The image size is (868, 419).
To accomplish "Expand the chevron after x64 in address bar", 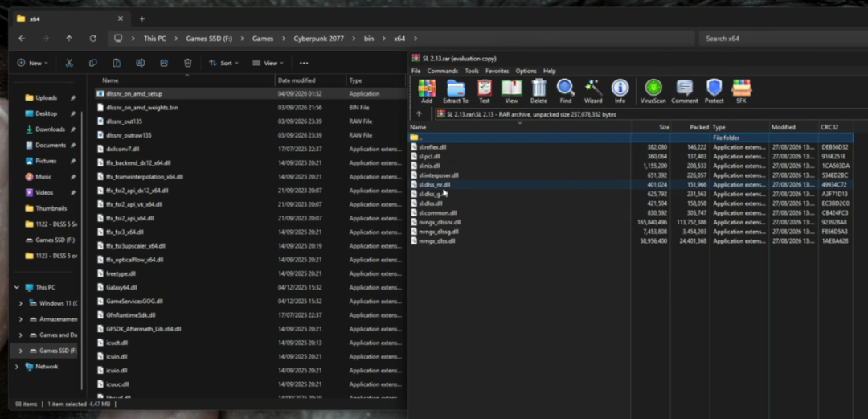I will coord(416,39).
